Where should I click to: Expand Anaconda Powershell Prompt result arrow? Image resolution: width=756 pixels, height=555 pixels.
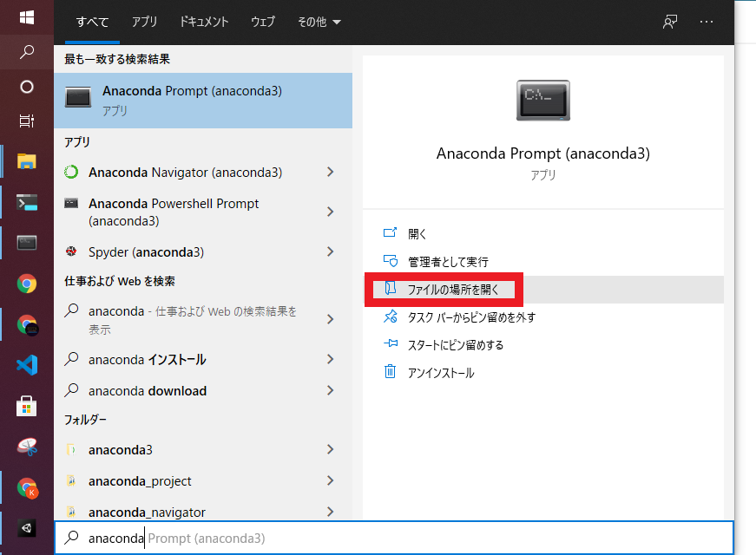pos(331,212)
